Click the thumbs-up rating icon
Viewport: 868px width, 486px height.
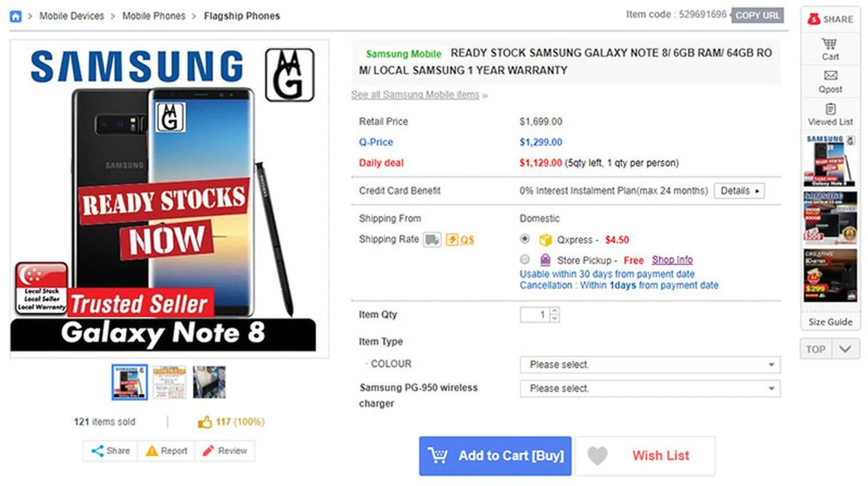tap(205, 422)
